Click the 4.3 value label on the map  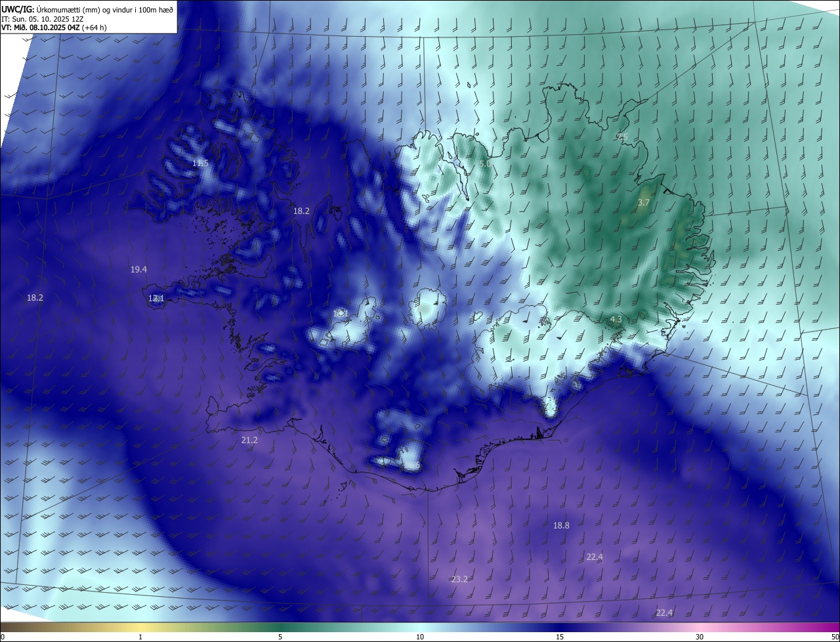coord(616,319)
